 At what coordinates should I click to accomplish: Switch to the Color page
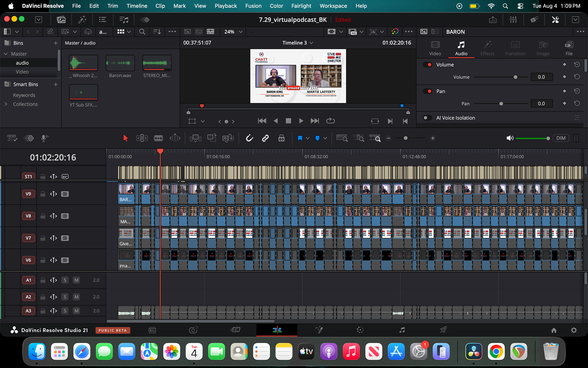[360, 330]
